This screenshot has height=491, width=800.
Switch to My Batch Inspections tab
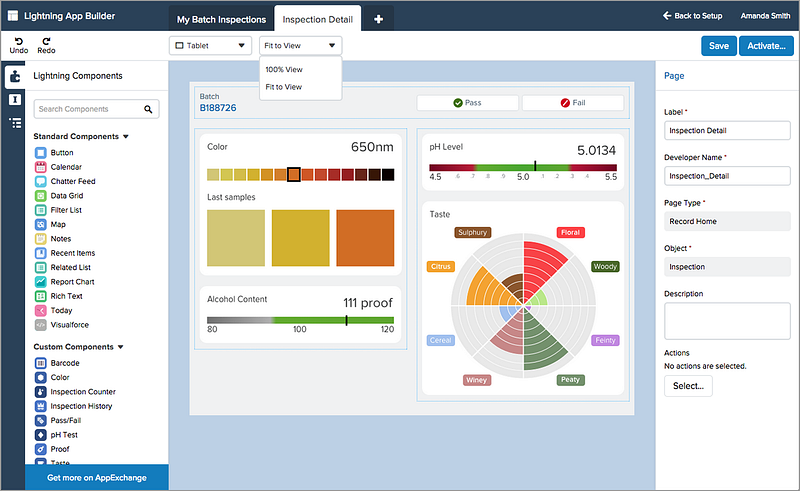[221, 19]
